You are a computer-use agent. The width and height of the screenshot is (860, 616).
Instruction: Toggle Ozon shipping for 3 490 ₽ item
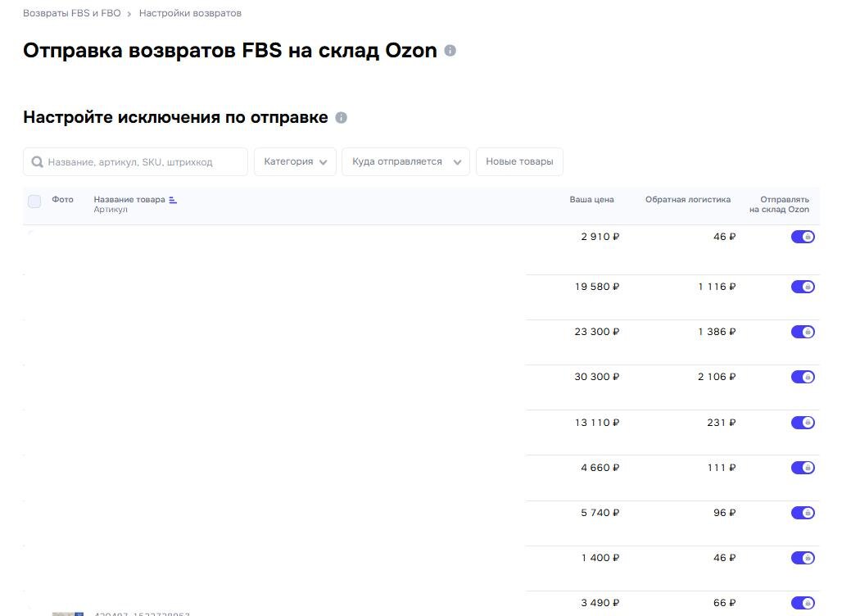[x=803, y=603]
